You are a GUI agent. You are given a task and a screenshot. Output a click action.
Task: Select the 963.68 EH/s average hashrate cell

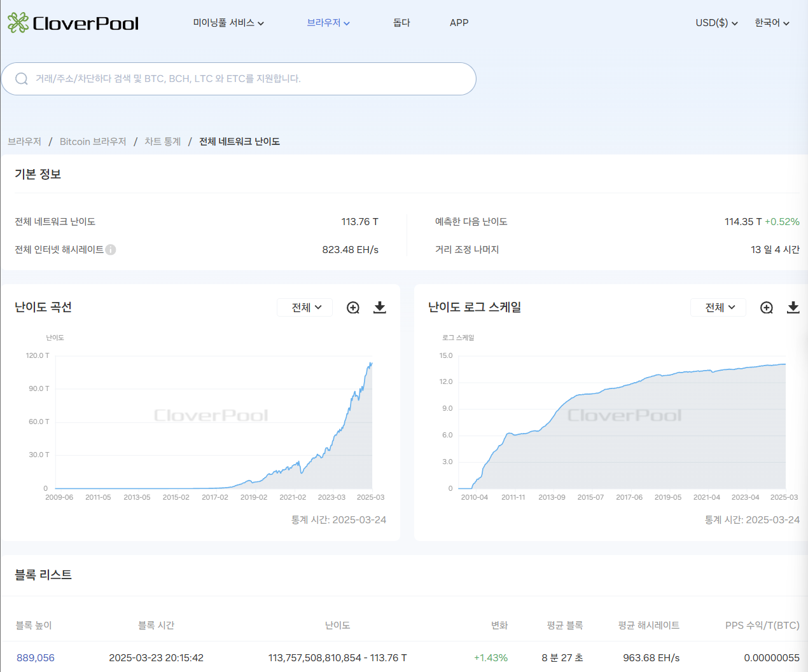(651, 658)
